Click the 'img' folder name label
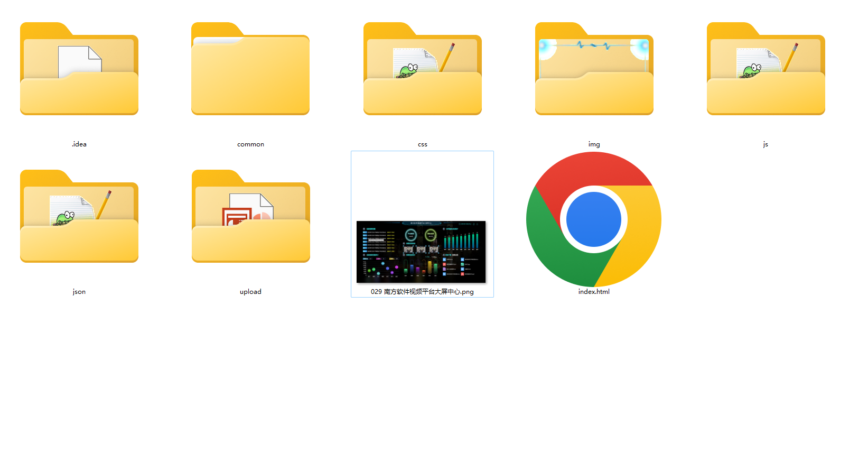This screenshot has height=462, width=868. (594, 144)
